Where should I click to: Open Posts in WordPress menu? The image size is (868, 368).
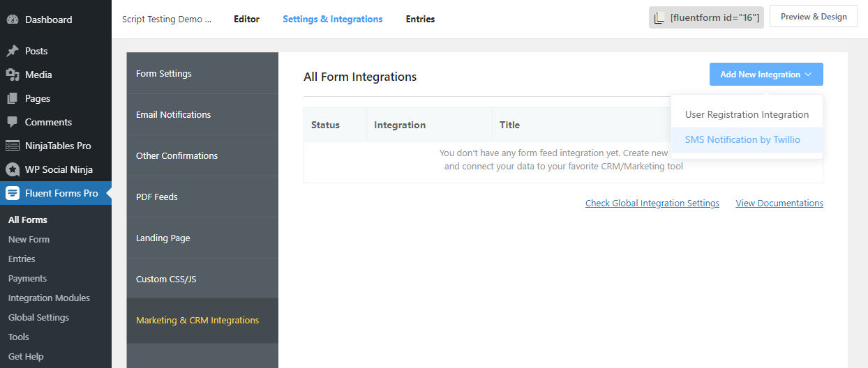point(56,51)
